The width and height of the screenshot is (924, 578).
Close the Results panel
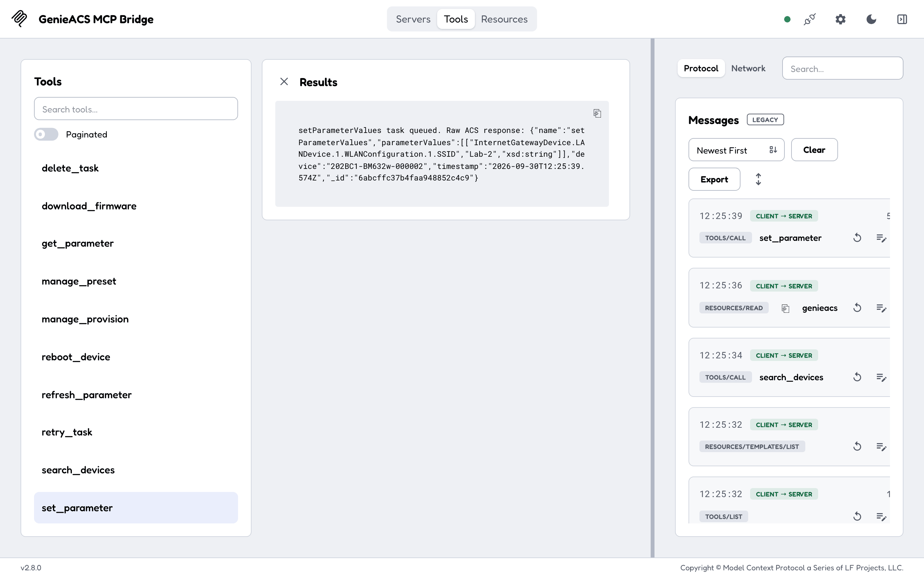pyautogui.click(x=284, y=82)
